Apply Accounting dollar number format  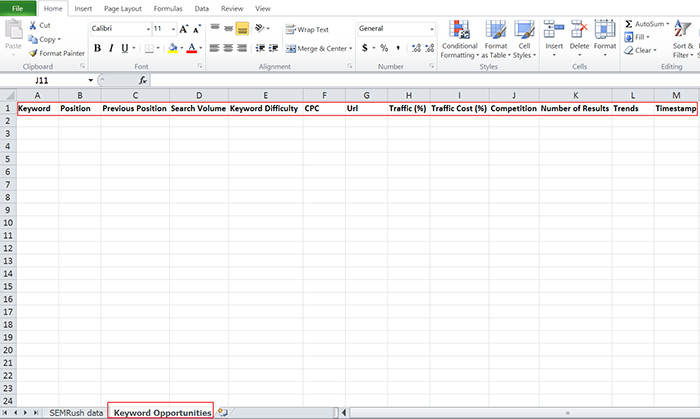click(365, 48)
